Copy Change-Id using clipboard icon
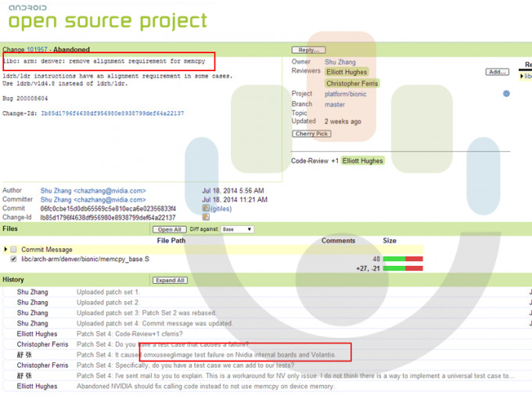Image resolution: width=532 pixels, height=399 pixels. pos(206,217)
